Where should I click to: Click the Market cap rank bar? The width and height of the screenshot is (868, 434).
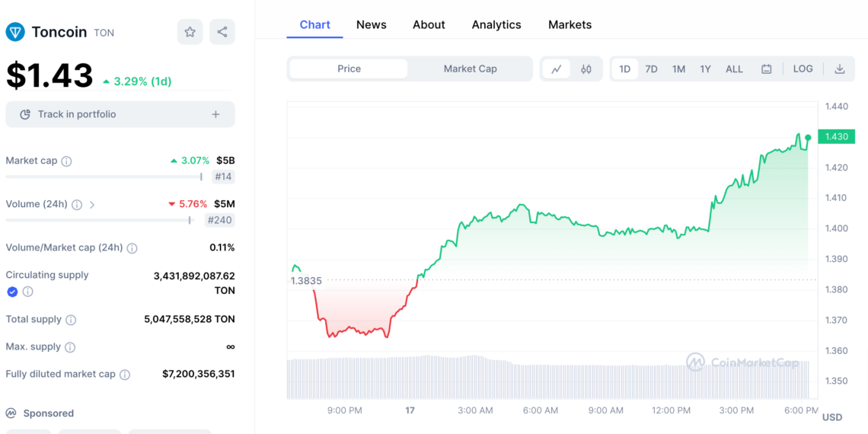(104, 177)
